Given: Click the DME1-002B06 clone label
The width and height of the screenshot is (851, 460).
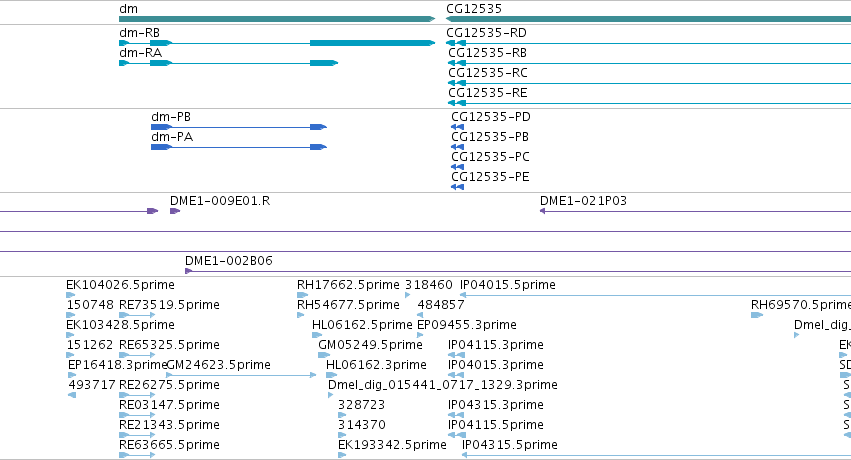Looking at the screenshot, I should (x=228, y=261).
